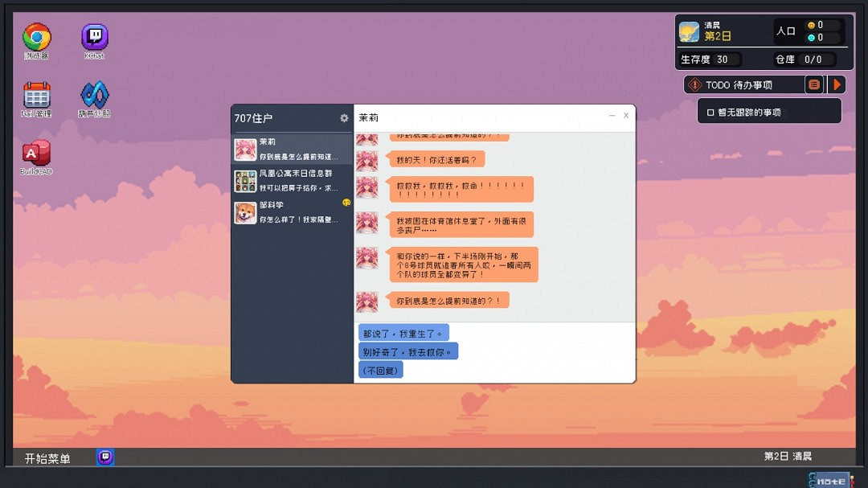This screenshot has height=488, width=868.
Task: Open KChat from the desktop
Action: pyautogui.click(x=94, y=35)
